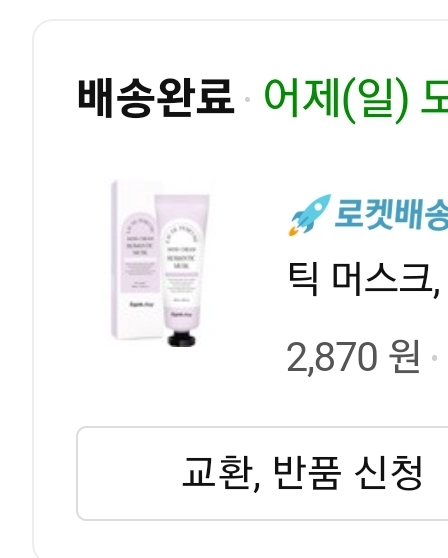The image size is (448, 558).
Task: Click the 배송완료 delivery status heading
Action: click(156, 98)
